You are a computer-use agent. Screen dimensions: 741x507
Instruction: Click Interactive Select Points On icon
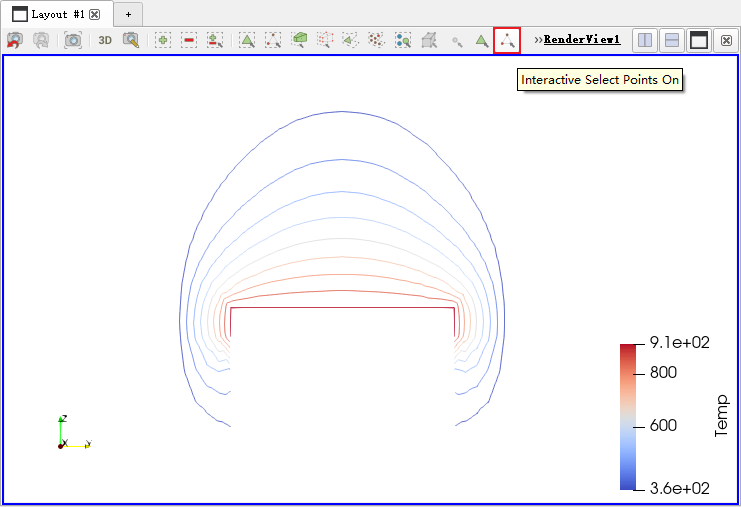coord(508,40)
